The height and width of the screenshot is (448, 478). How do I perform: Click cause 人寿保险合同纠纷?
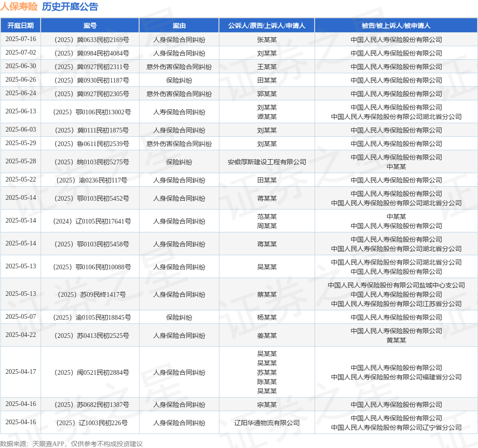coord(179,112)
